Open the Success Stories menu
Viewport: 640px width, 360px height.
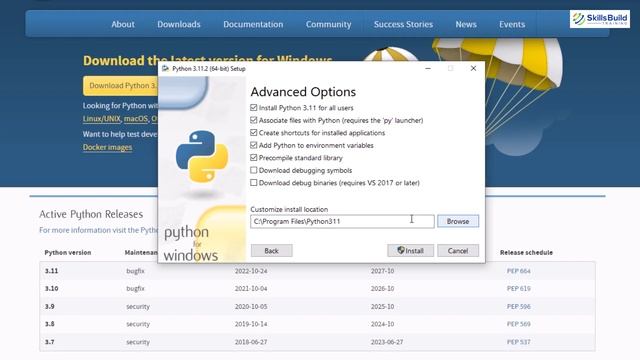tap(403, 24)
